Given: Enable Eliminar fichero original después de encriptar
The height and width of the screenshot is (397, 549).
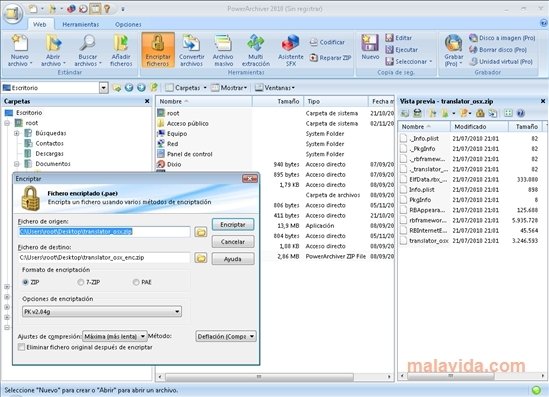Looking at the screenshot, I should tap(21, 347).
